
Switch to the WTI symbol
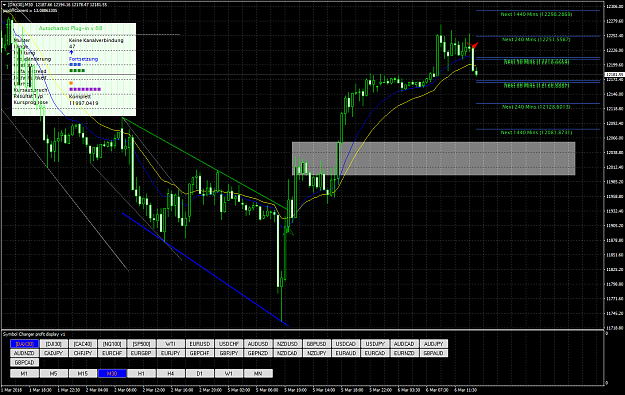[x=171, y=344]
